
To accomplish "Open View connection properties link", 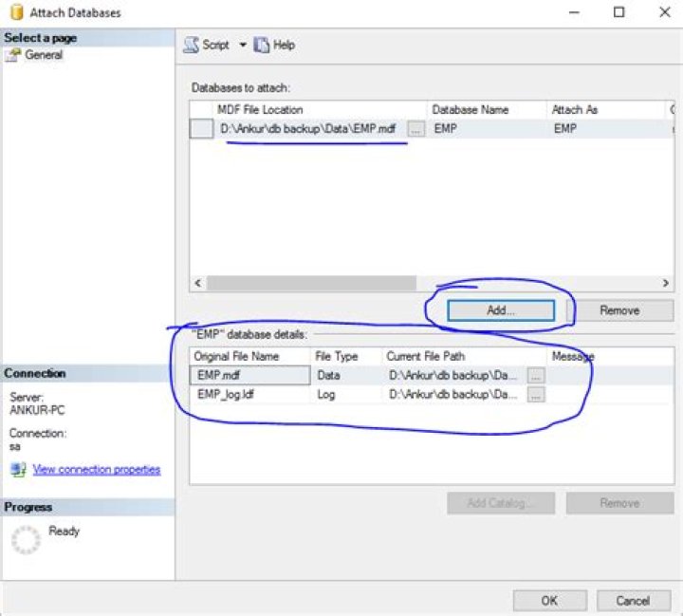I will 96,469.
